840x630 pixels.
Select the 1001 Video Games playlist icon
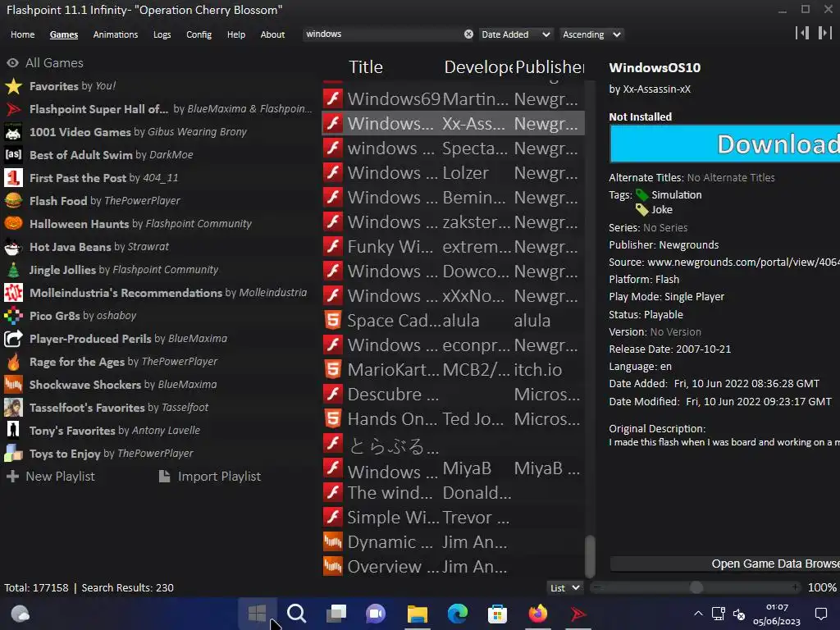pyautogui.click(x=13, y=132)
